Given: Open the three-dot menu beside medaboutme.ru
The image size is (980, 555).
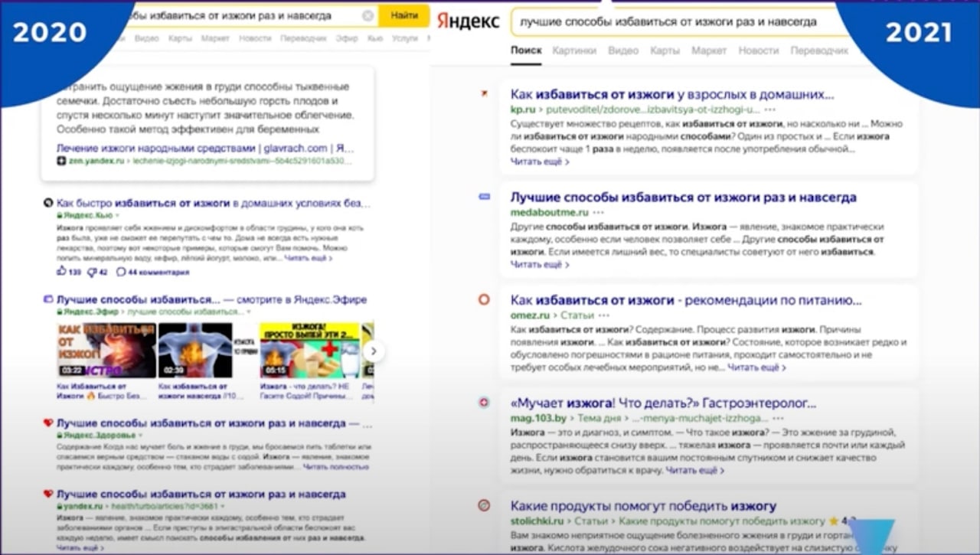Looking at the screenshot, I should click(x=598, y=213).
